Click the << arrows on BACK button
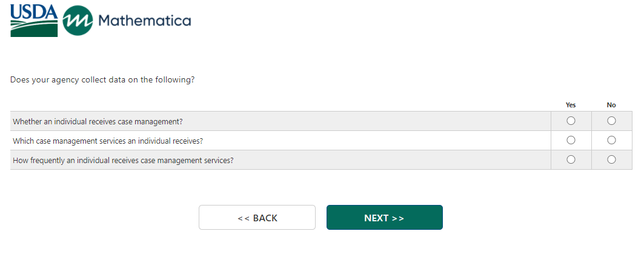 [x=243, y=218]
